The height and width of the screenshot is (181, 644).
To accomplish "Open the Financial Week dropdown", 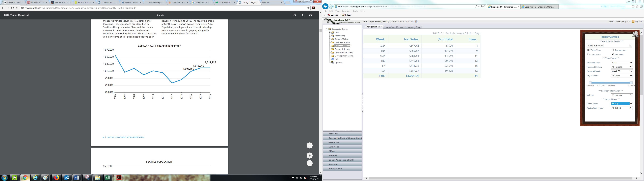I will [x=622, y=71].
